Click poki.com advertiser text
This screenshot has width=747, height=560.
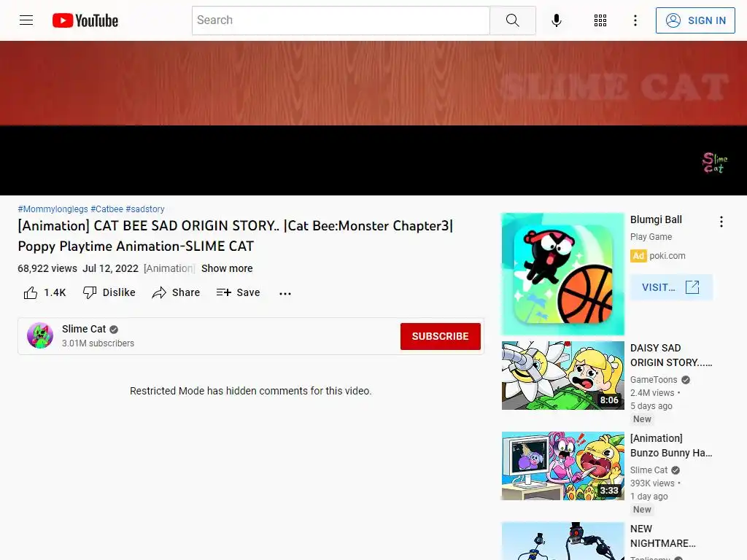pyautogui.click(x=667, y=256)
